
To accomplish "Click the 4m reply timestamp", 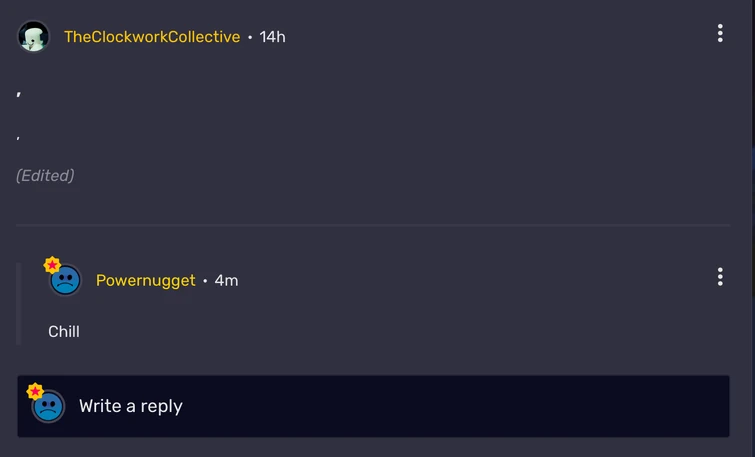I will pos(226,281).
